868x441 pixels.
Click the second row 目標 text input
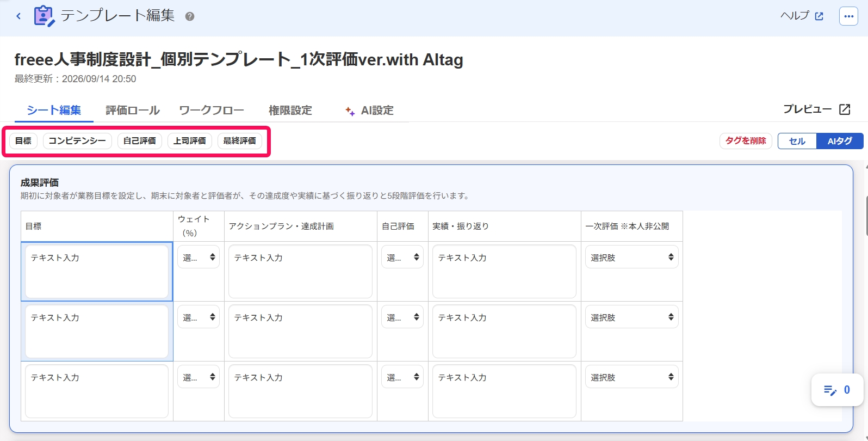point(97,332)
